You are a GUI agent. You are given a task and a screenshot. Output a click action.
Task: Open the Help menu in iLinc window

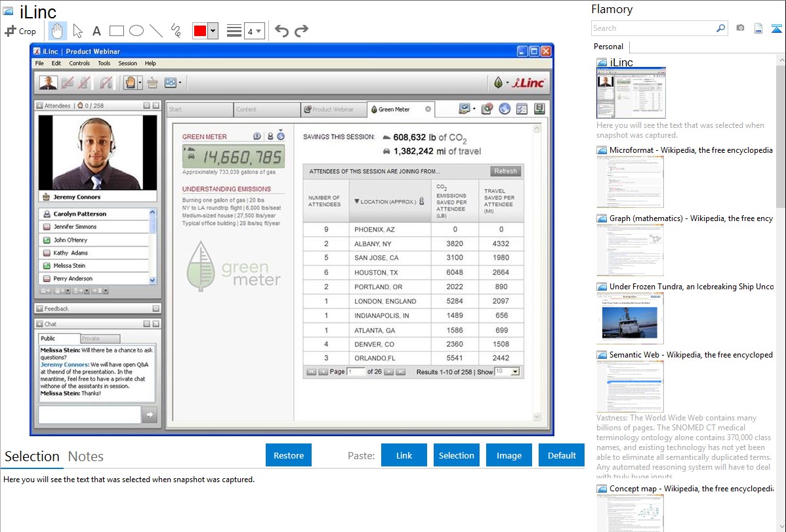coord(150,64)
